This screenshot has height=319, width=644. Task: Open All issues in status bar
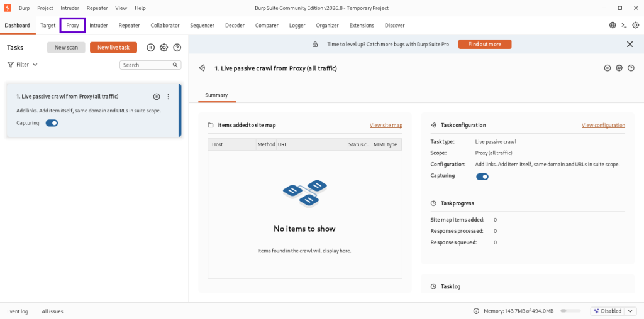pos(53,311)
